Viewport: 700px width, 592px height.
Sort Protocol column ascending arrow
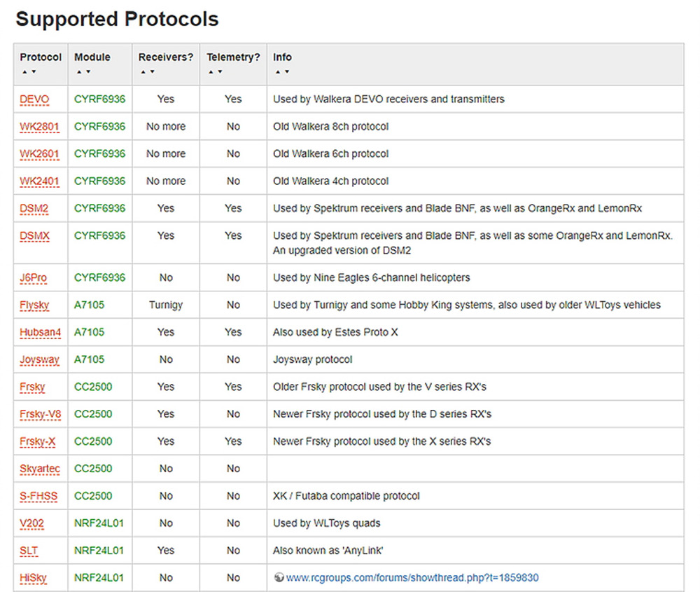24,71
